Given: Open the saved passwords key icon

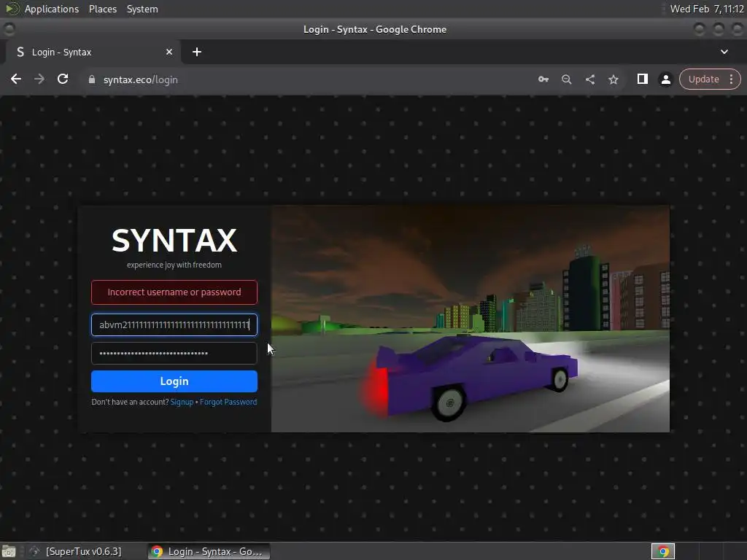Looking at the screenshot, I should 543,79.
